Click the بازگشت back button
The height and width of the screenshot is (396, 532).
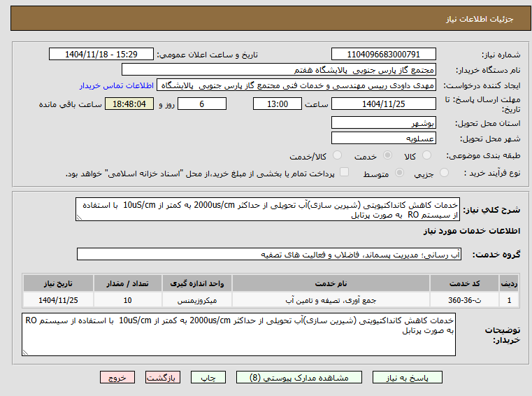click(x=162, y=377)
